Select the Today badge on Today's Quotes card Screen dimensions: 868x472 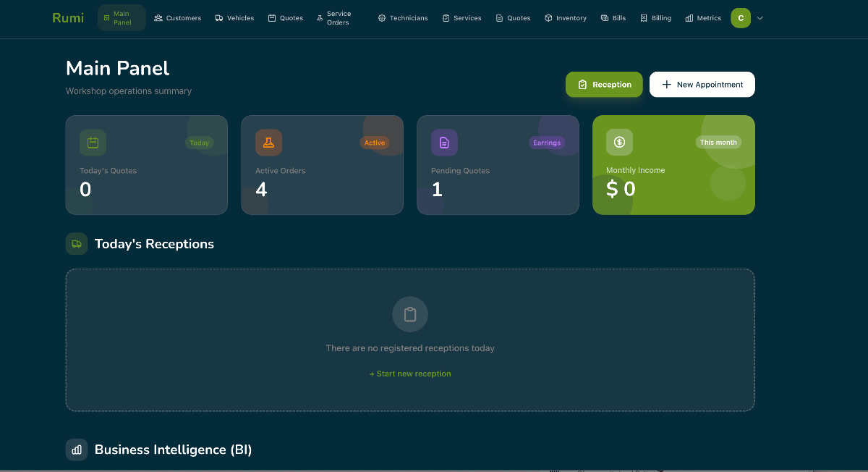click(200, 143)
